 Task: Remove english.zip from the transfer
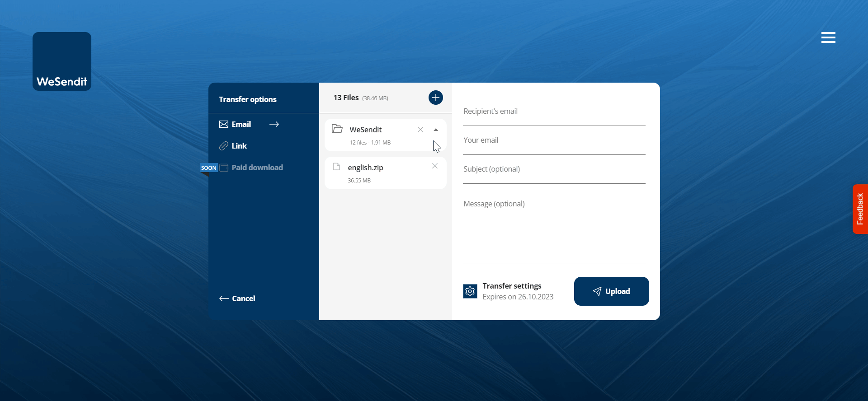[435, 166]
